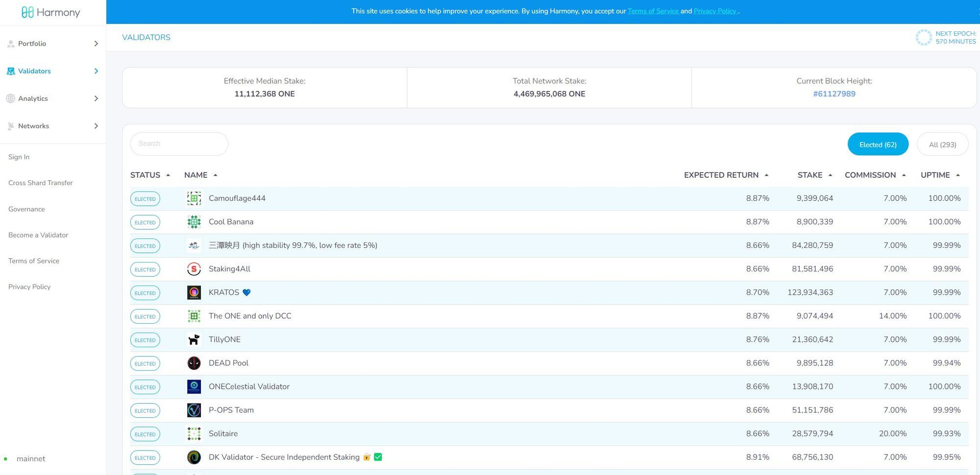Click The ONE and only DCC avatar
The image size is (980, 475).
(x=194, y=316)
